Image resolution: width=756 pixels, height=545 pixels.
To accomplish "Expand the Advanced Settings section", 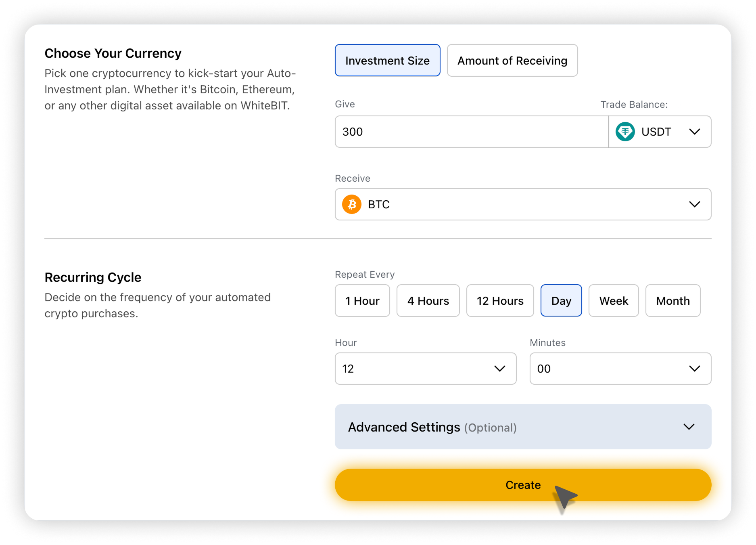I will pos(523,427).
